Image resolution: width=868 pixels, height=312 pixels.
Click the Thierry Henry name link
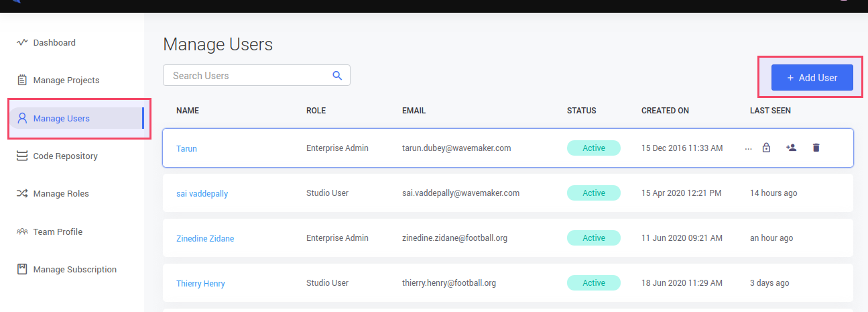pos(200,283)
